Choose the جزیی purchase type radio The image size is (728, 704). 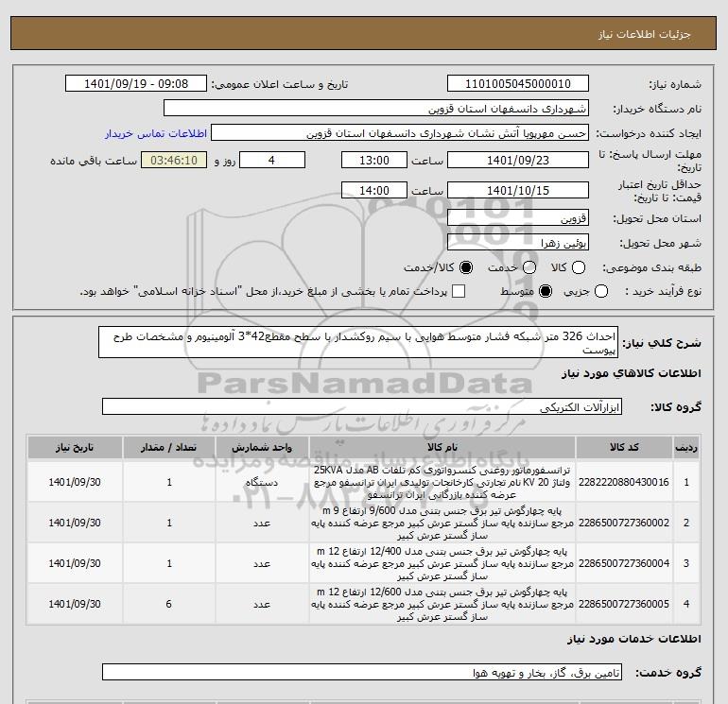tap(601, 291)
